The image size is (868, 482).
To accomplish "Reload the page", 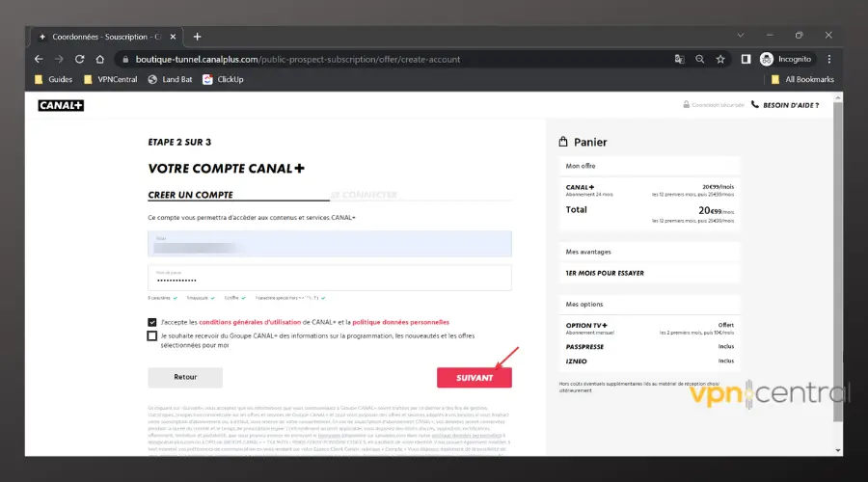I will (80, 59).
